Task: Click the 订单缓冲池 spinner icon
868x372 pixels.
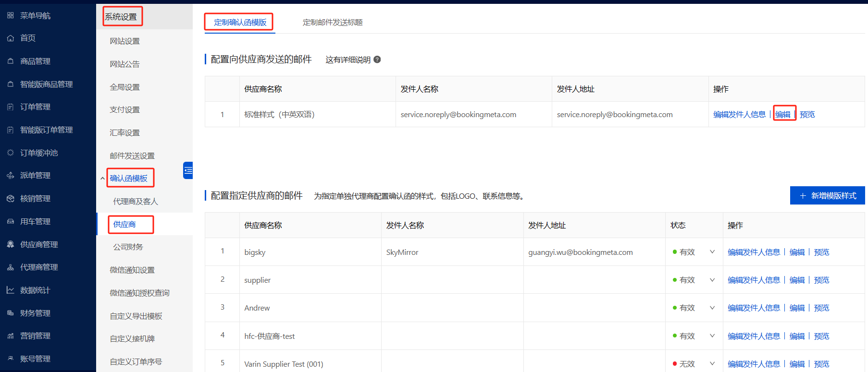Action: [x=11, y=153]
